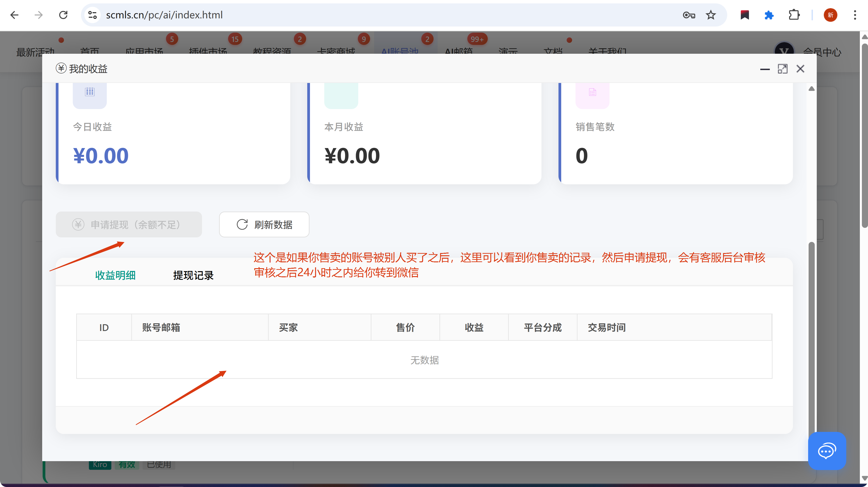Click the calendar icon above 今日收益
868x487 pixels.
[90, 92]
